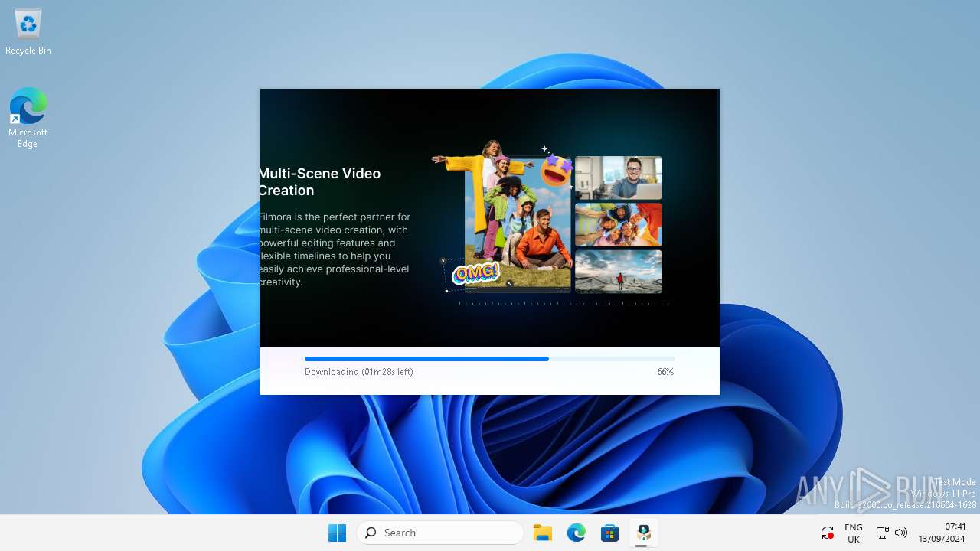Screen dimensions: 980x551
Task: Select the Filmora installer taskbar icon
Action: point(644,533)
